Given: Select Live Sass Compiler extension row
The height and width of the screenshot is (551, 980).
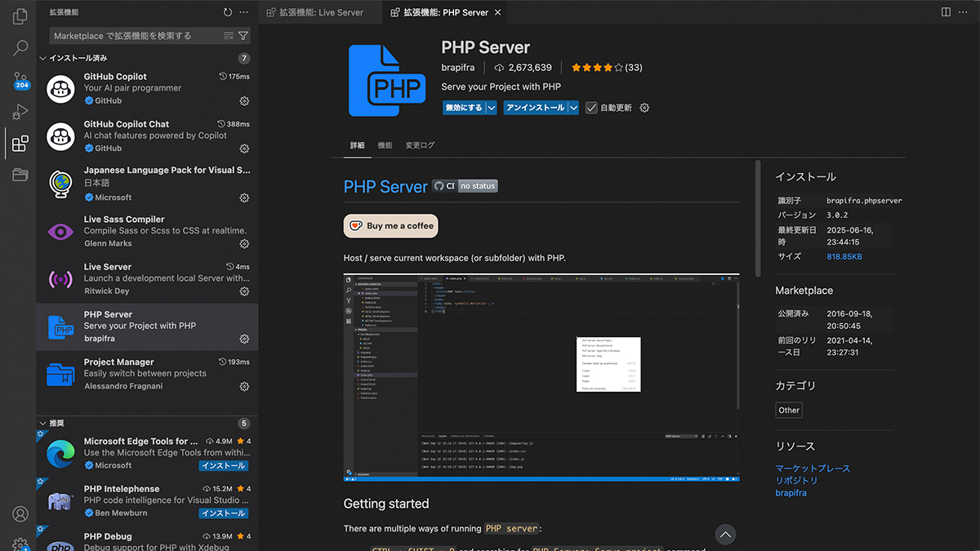Looking at the screenshot, I should click(147, 232).
